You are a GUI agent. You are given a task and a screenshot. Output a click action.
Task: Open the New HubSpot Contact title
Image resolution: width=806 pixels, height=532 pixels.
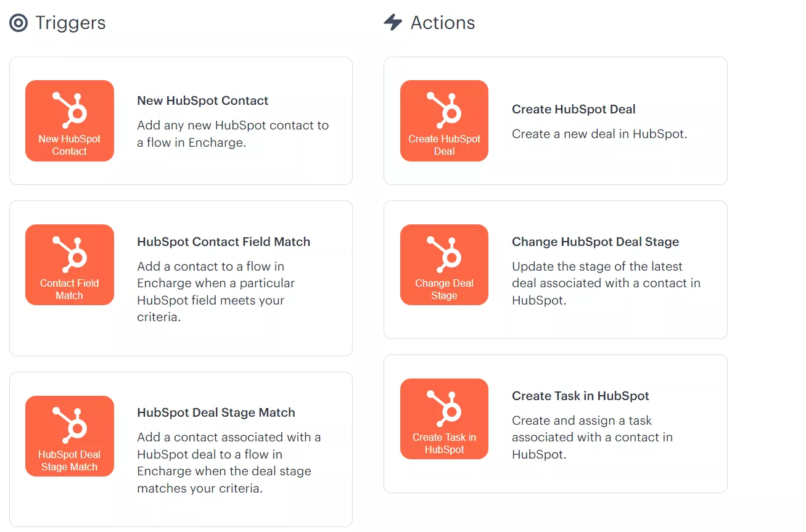[203, 100]
